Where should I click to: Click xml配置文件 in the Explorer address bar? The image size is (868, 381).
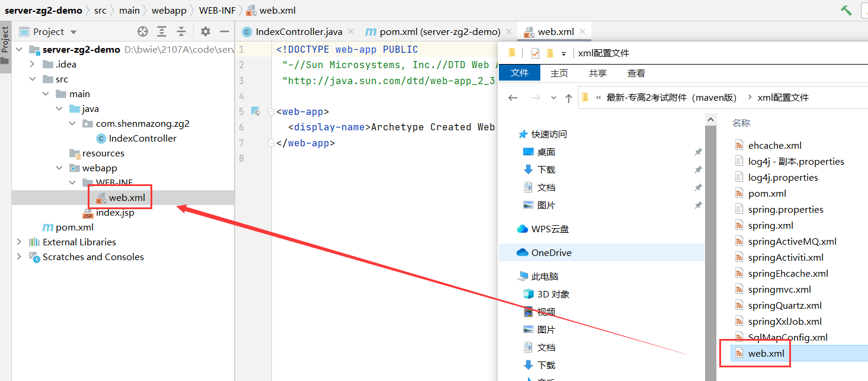pos(783,98)
